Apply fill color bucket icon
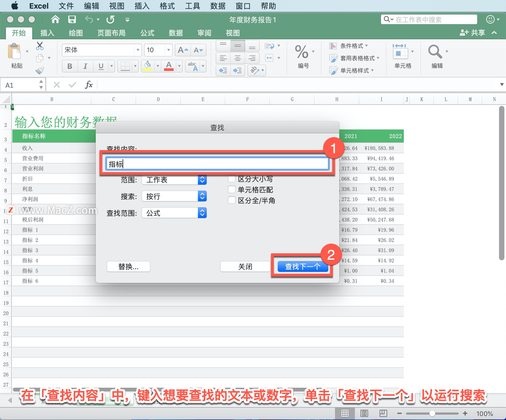The image size is (506, 420). pos(147,66)
